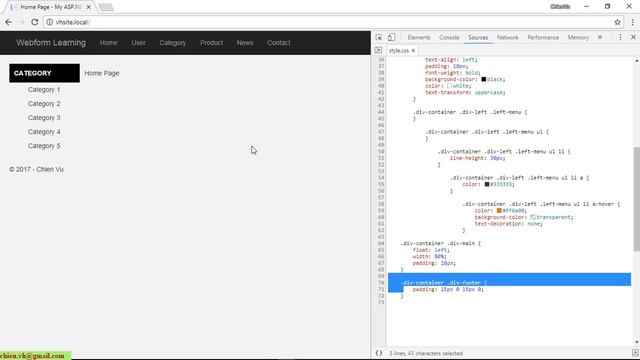Click the 'text-transform: uppercase;' code line
The width and height of the screenshot is (640, 360).
pos(465,92)
